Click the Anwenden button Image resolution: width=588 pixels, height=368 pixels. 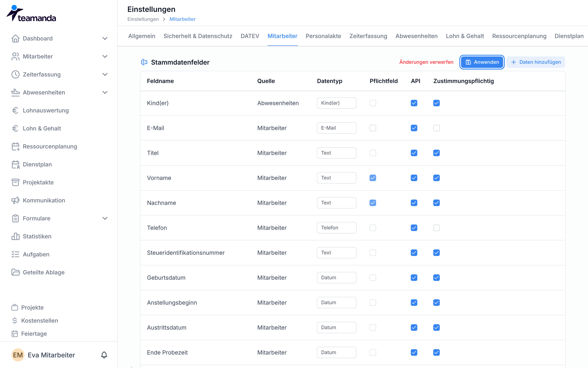(x=482, y=62)
